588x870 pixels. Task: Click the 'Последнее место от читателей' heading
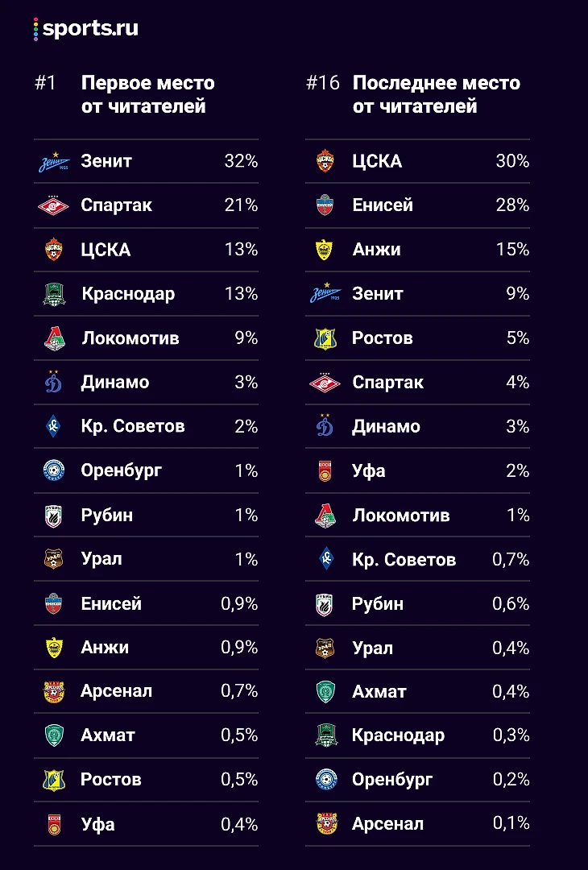coord(436,94)
